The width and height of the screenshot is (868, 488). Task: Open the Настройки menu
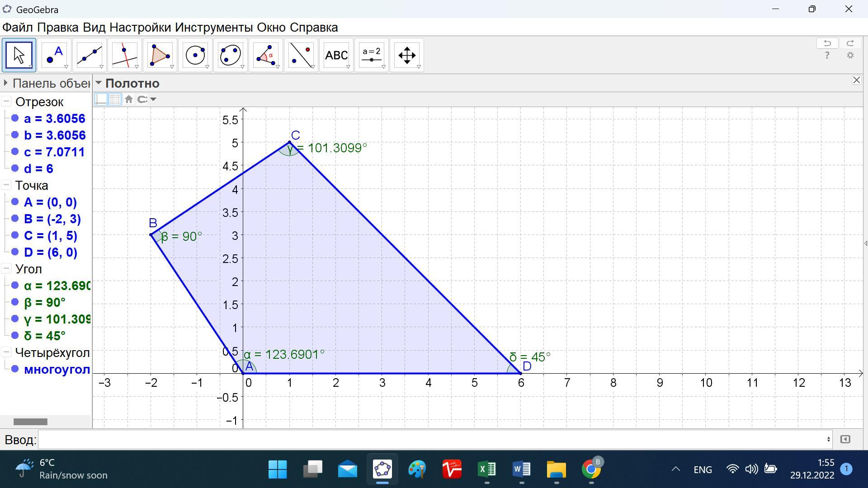[x=140, y=28]
